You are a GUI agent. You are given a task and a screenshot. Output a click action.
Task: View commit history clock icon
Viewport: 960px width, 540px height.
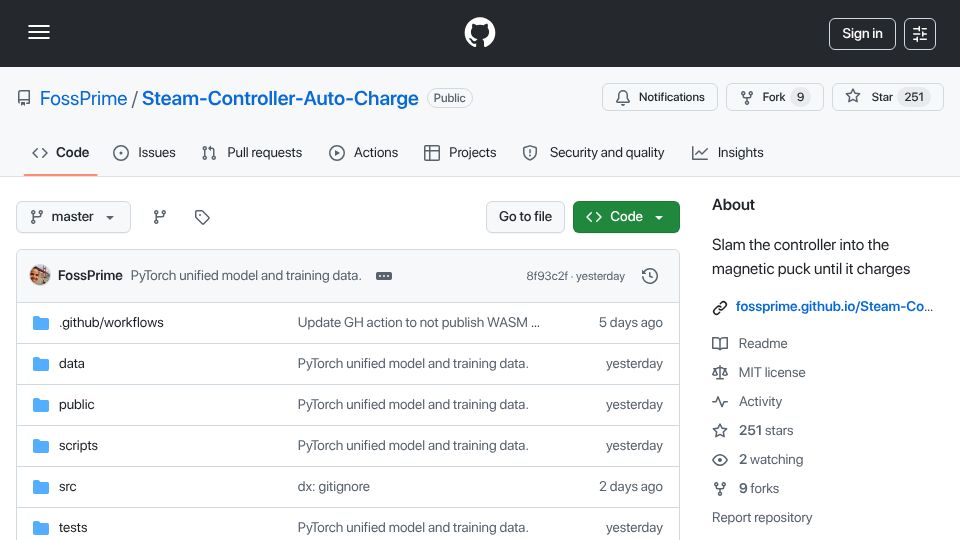click(x=650, y=276)
